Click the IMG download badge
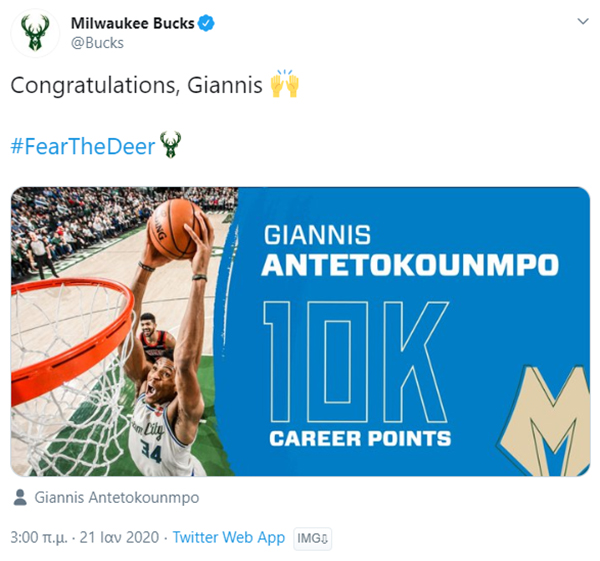This screenshot has height=561, width=600. [313, 538]
